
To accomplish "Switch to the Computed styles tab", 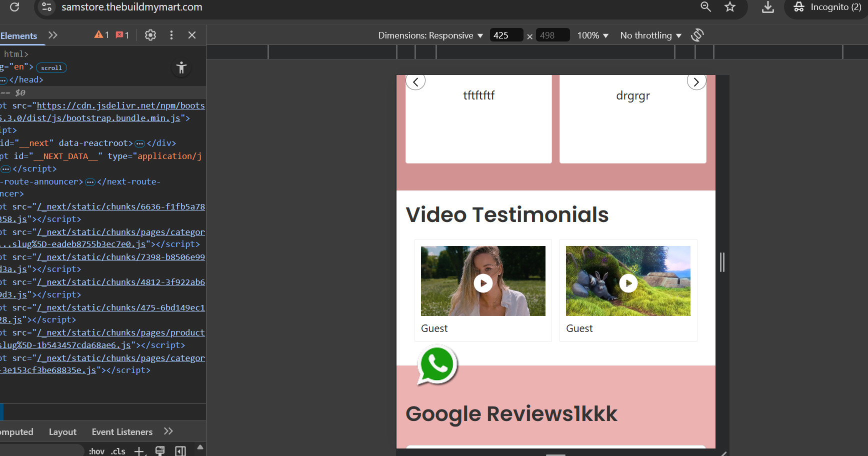I will coord(16,432).
